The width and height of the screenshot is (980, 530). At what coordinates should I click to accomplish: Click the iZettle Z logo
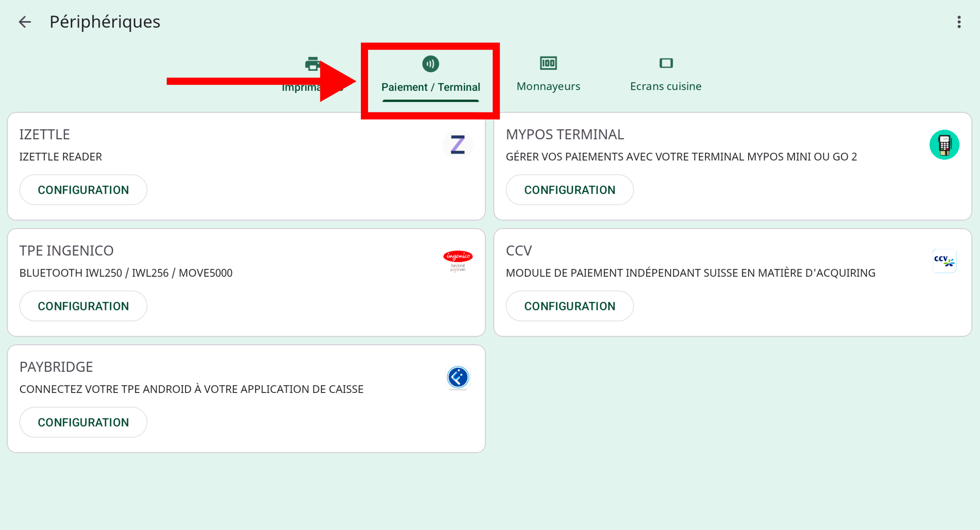[458, 145]
